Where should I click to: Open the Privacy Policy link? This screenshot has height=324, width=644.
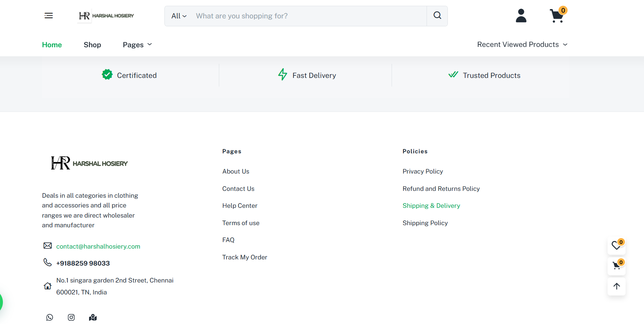click(x=423, y=171)
